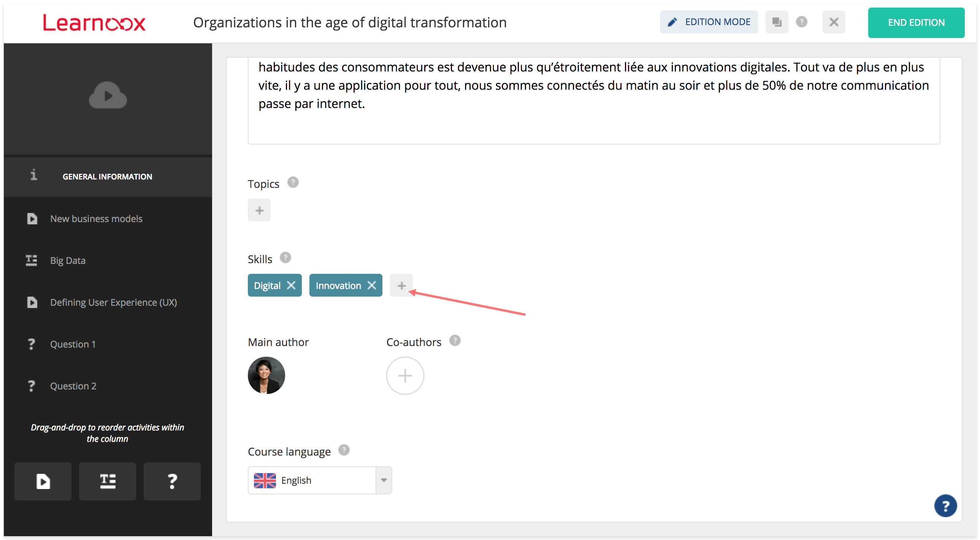Image resolution: width=980 pixels, height=540 pixels.
Task: Remove the Innovation skill tag
Action: pyautogui.click(x=372, y=286)
